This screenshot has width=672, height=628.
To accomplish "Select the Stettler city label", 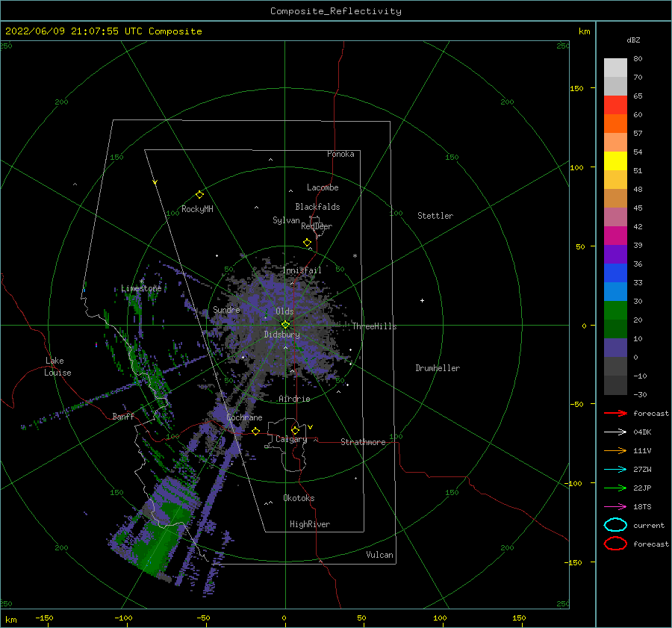I will pos(435,216).
